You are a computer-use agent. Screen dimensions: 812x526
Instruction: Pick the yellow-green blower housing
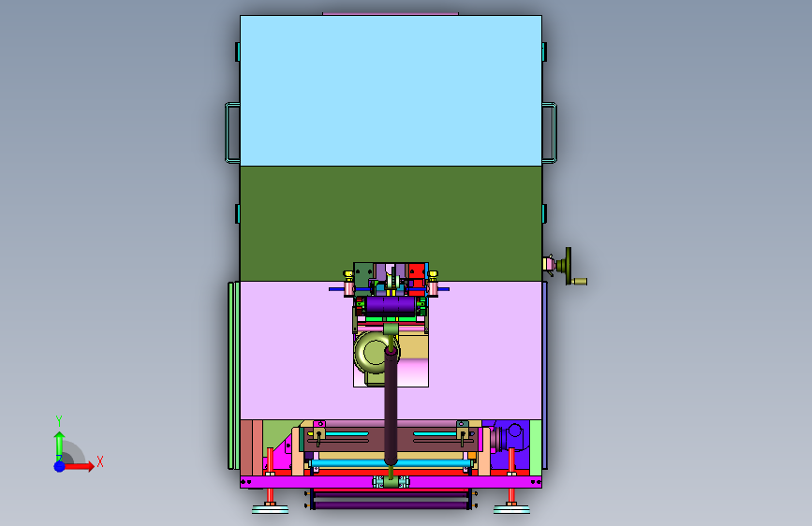[374, 352]
